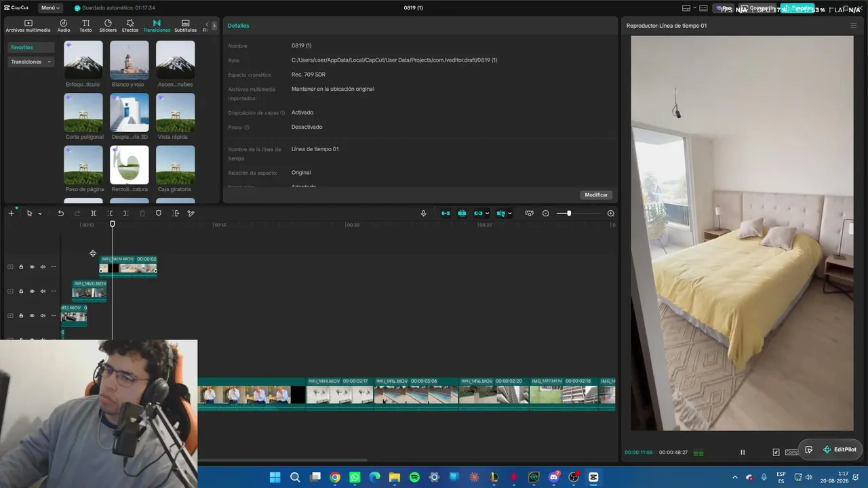Pick the Caja giratoria transition
Image resolution: width=868 pixels, height=488 pixels.
pos(175,169)
